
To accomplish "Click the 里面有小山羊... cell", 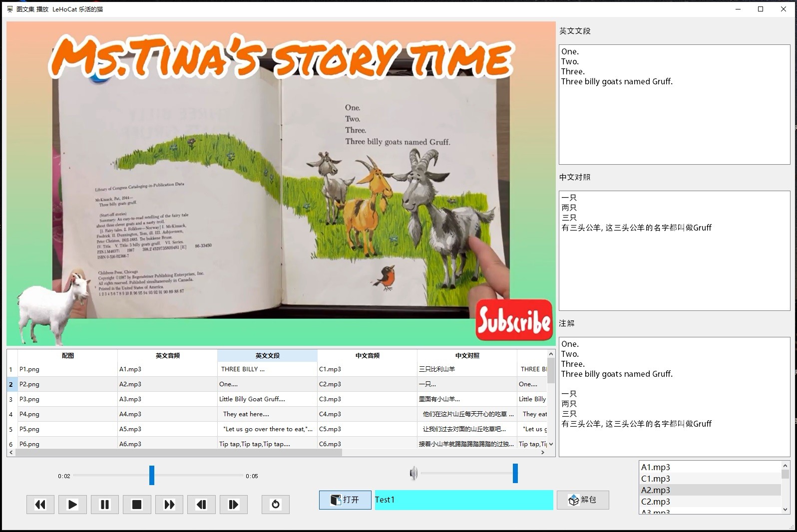I will pos(467,399).
